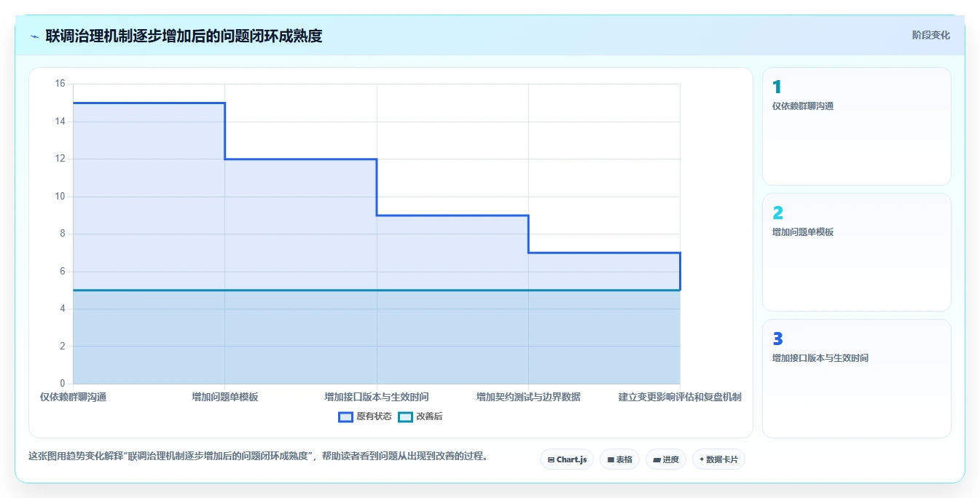Click x-axis label 仅依赖群聊沟通
The width and height of the screenshot is (980, 498).
[73, 397]
